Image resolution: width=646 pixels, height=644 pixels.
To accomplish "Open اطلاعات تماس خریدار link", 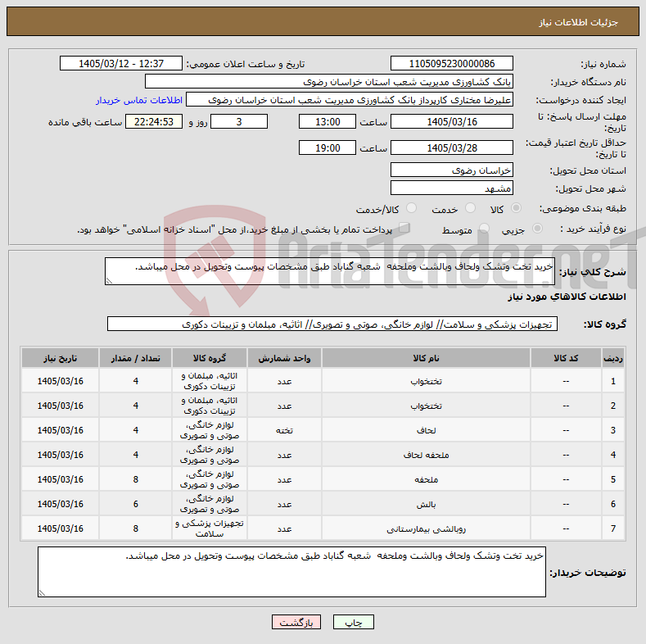I will pyautogui.click(x=139, y=100).
